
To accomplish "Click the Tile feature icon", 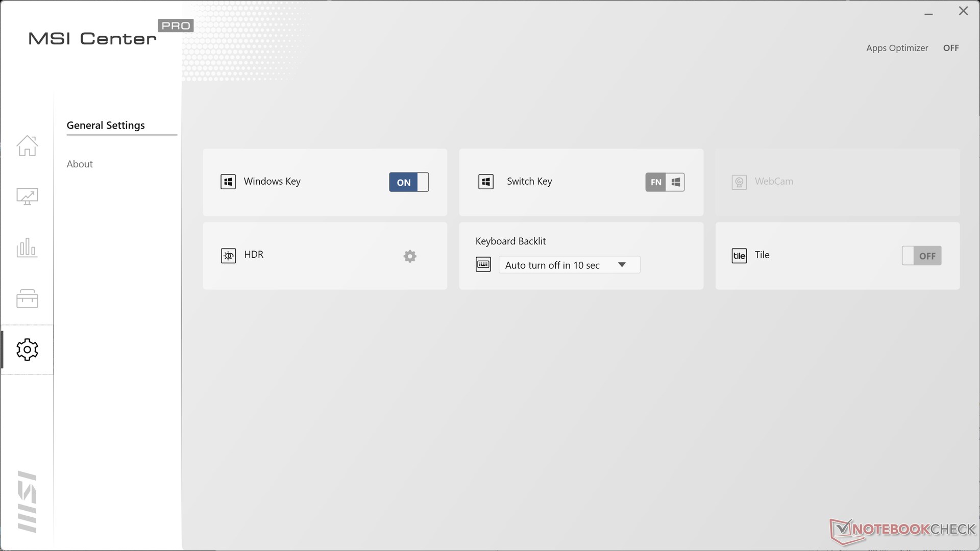I will point(739,256).
